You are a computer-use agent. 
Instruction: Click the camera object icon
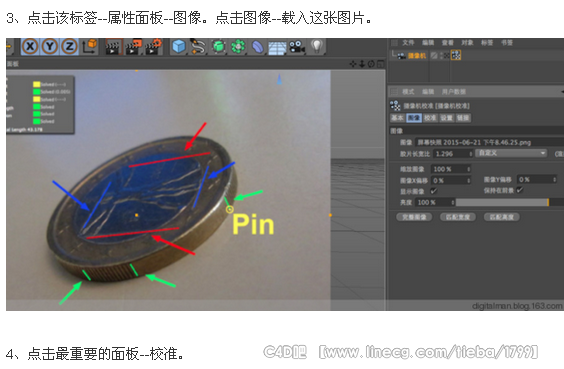pyautogui.click(x=297, y=47)
